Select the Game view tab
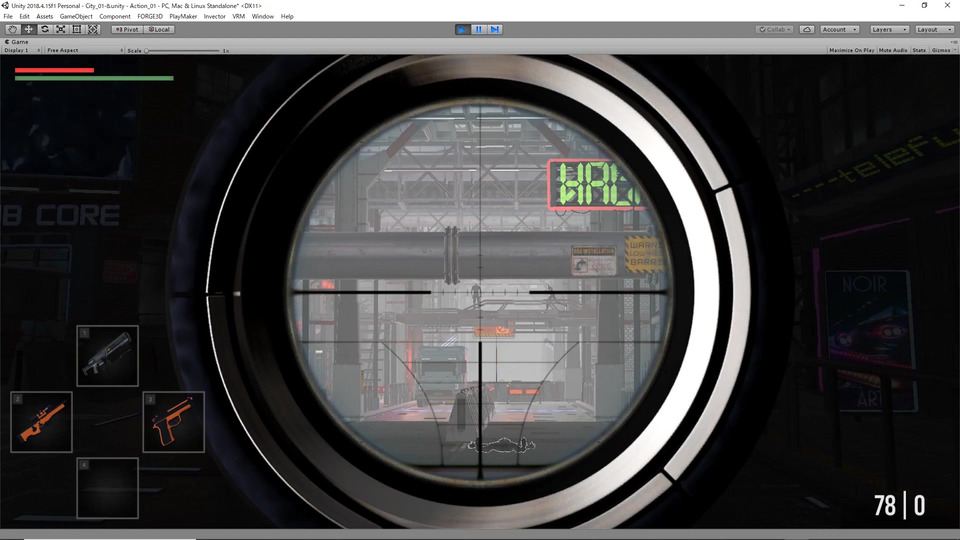Screen dimensions: 960x540 pos(17,42)
